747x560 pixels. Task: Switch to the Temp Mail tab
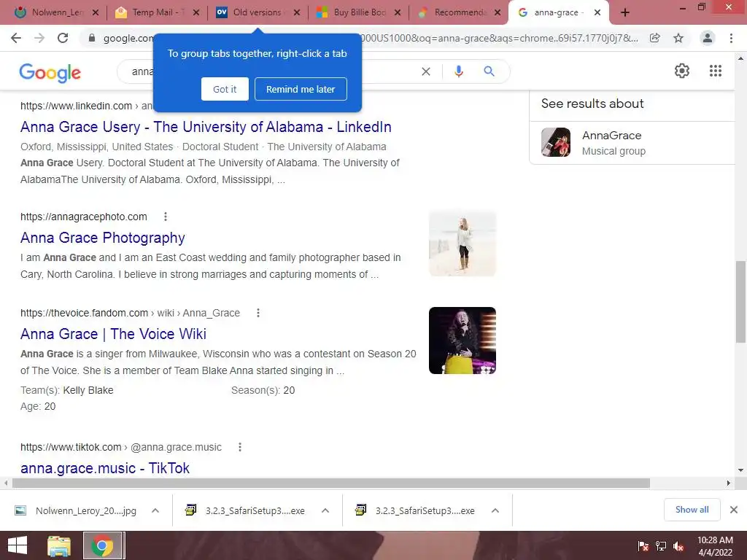[158, 12]
